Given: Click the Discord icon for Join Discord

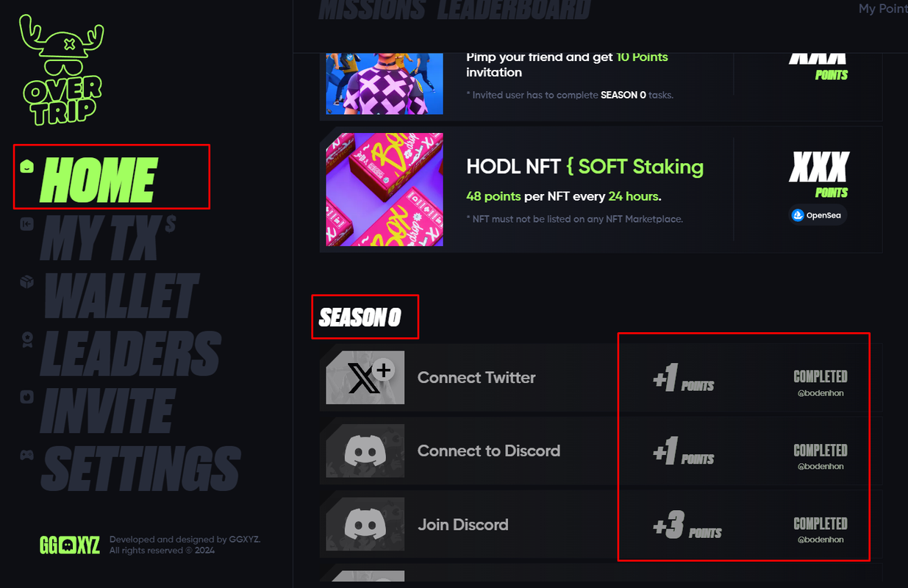Looking at the screenshot, I should [365, 525].
